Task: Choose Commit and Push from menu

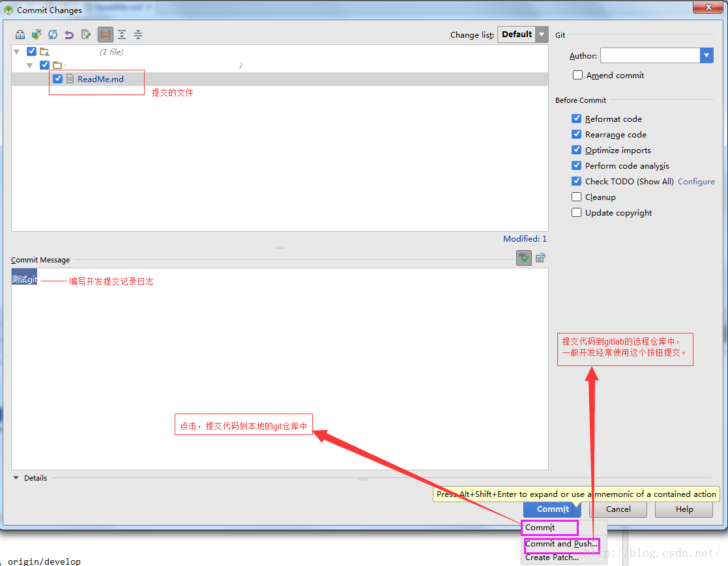Action: (x=561, y=544)
